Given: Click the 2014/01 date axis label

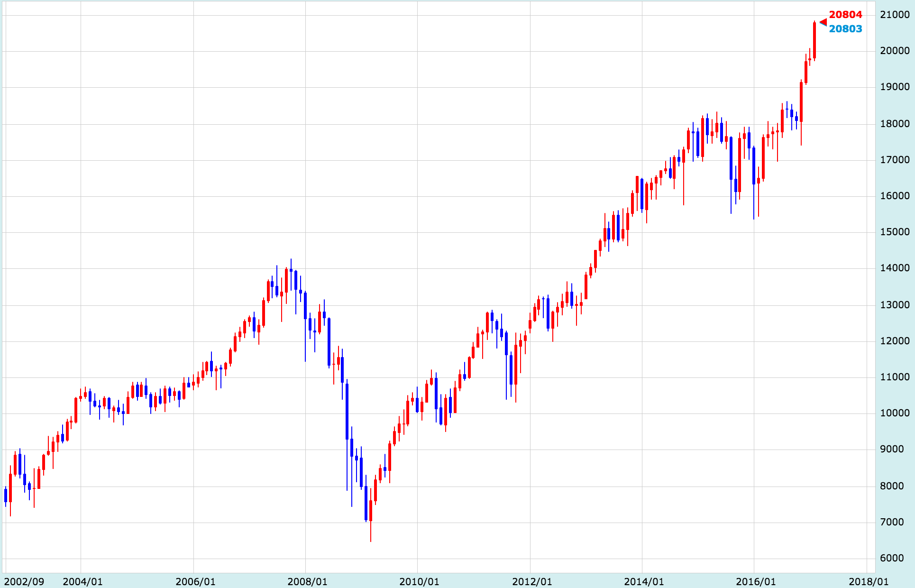Looking at the screenshot, I should pyautogui.click(x=644, y=581).
